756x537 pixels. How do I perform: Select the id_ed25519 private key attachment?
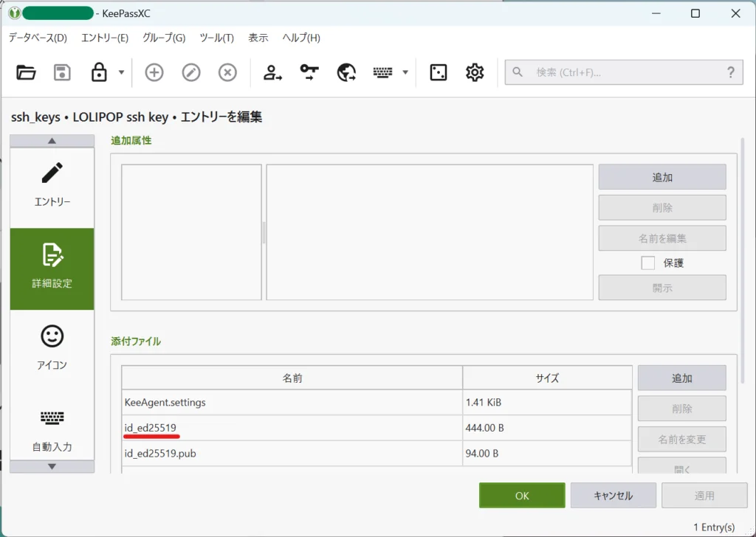point(377,428)
